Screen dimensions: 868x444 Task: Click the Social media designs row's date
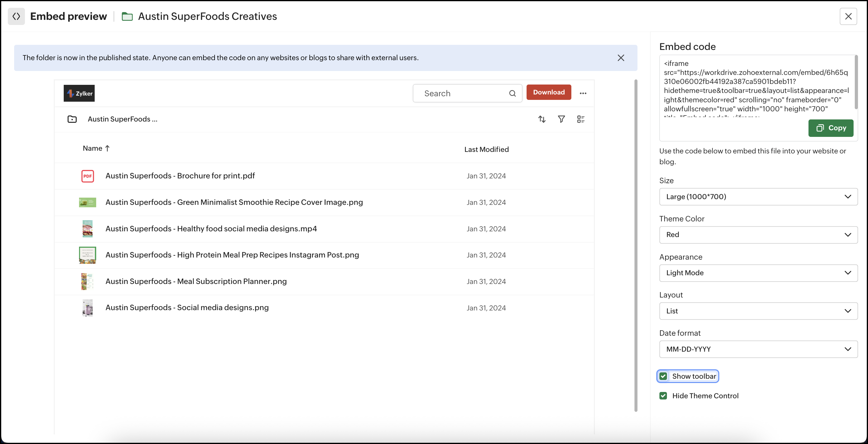click(486, 308)
